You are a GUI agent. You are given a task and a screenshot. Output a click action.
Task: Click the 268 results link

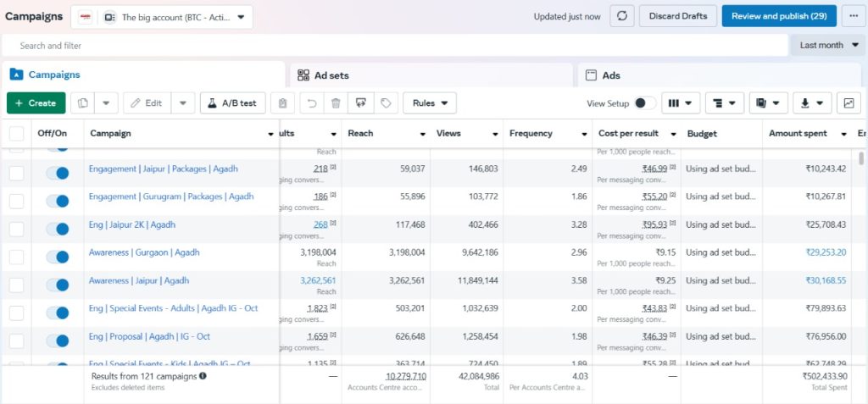click(x=320, y=224)
